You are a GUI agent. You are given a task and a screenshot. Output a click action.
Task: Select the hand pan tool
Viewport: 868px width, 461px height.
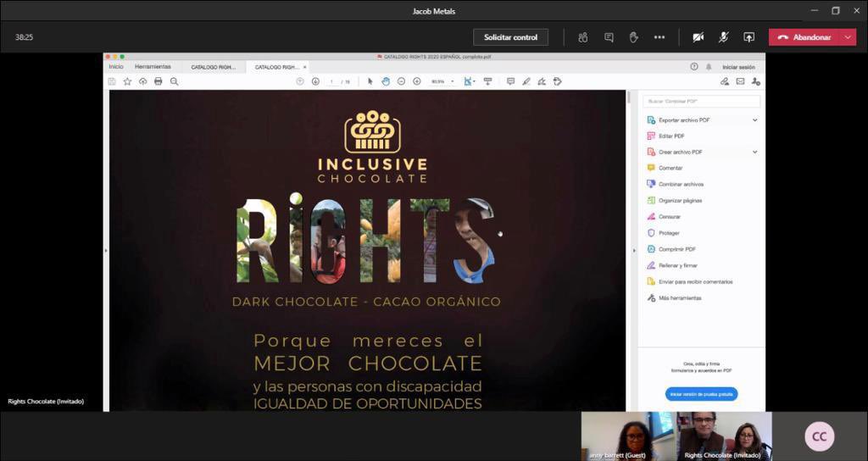(386, 81)
